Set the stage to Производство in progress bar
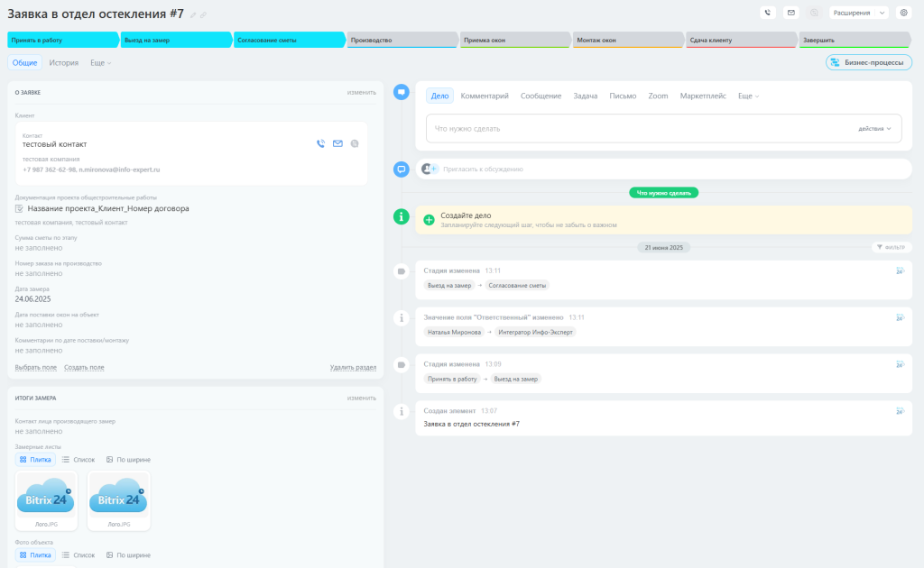924x568 pixels. point(401,41)
